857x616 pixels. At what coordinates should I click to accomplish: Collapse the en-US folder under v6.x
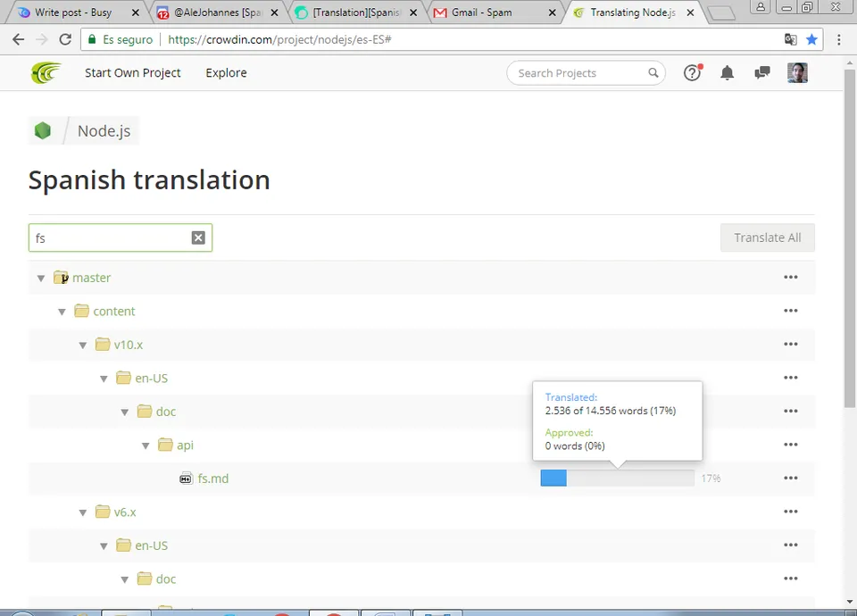104,546
